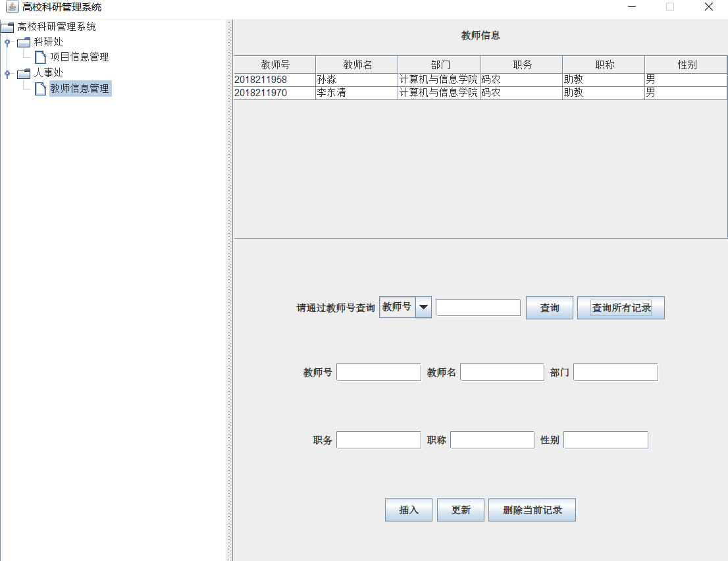Click the 性别 column header
728x561 pixels.
pos(686,65)
